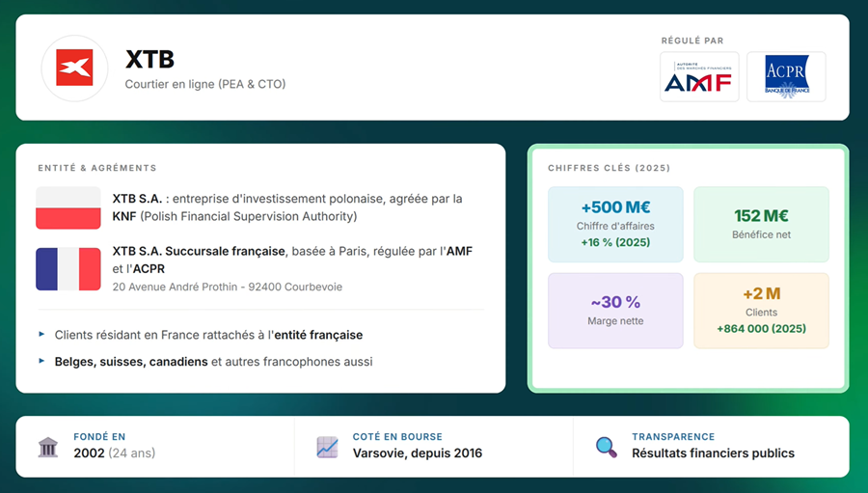Click the ENTITÉ & AGRÉMENTS heading
The image size is (868, 493).
coord(97,168)
